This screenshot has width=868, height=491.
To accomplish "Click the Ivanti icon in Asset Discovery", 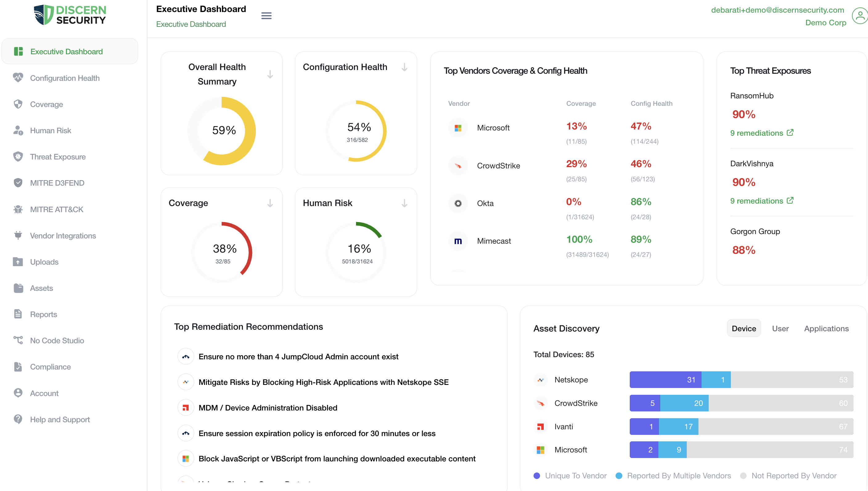I will tap(540, 427).
